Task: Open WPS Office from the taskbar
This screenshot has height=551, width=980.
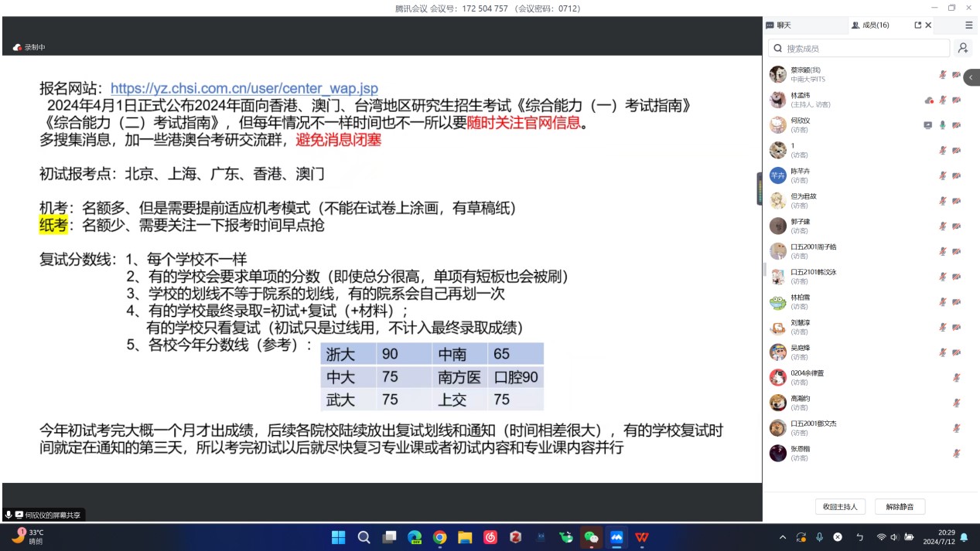Action: tap(641, 537)
